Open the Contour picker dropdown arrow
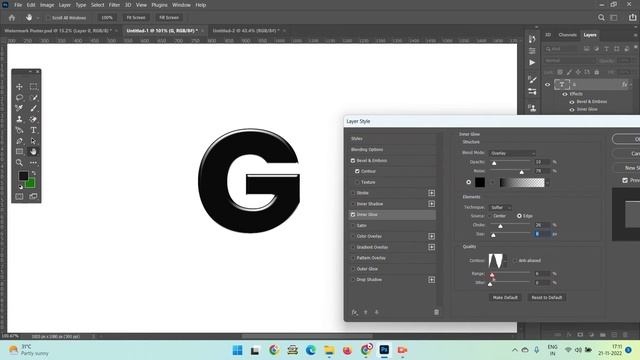The height and width of the screenshot is (360, 640). [x=505, y=261]
